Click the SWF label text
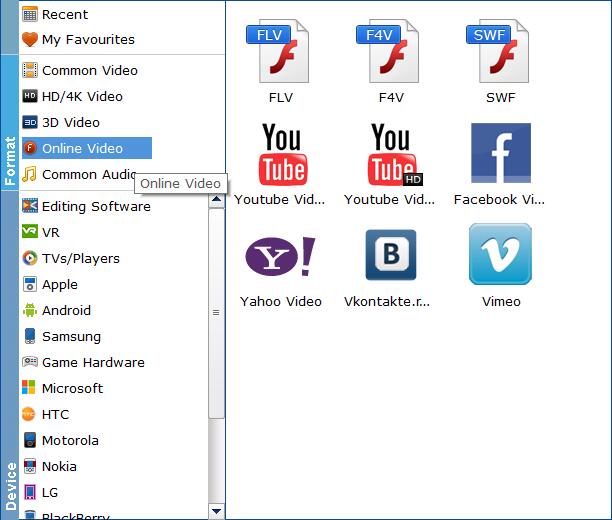Screen dimensions: 612x520 pos(501,97)
